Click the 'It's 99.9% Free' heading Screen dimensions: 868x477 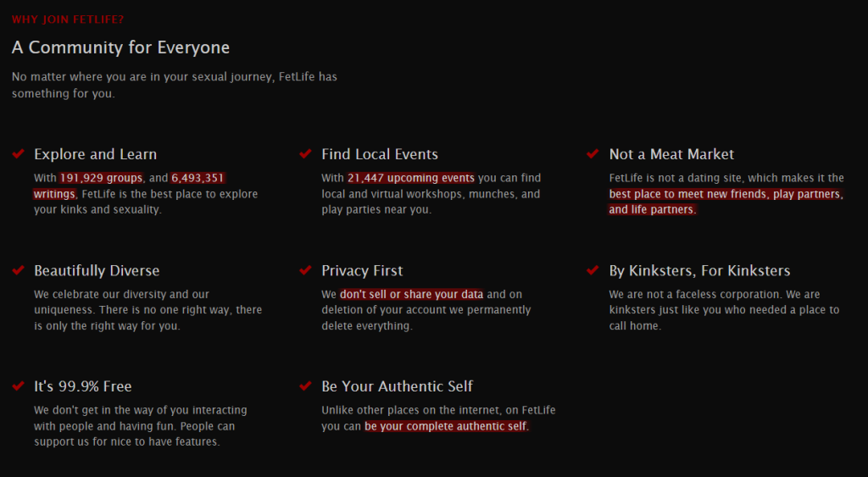click(x=82, y=386)
